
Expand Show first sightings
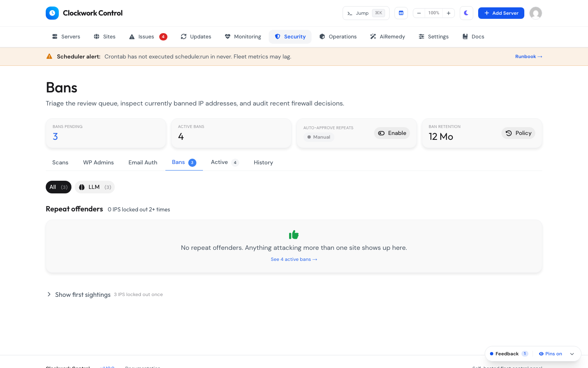pos(105,295)
